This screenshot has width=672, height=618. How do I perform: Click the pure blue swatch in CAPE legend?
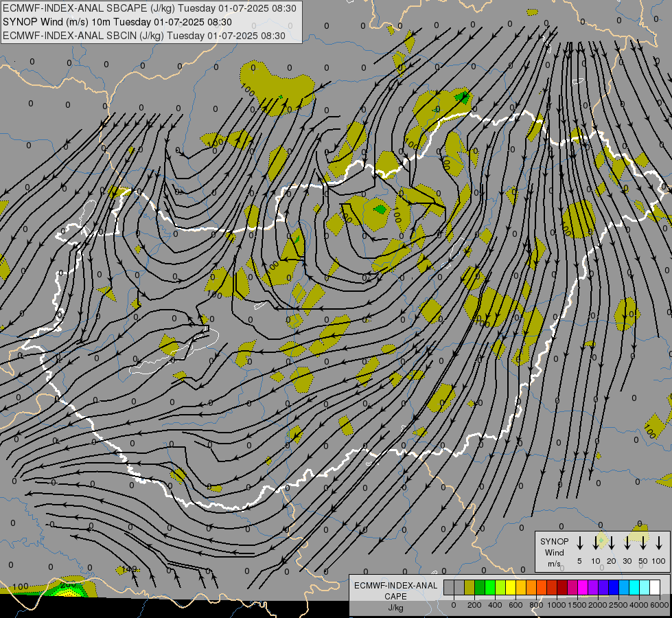(x=614, y=587)
